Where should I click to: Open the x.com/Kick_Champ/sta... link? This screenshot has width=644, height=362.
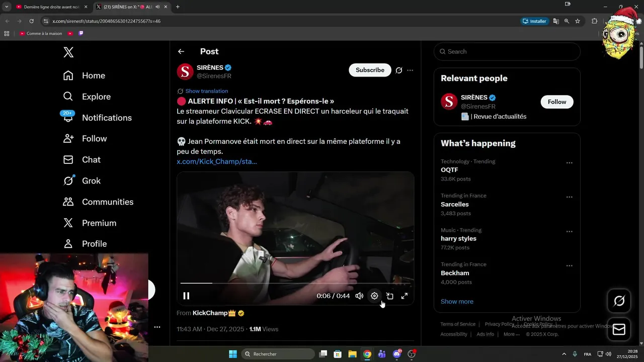tap(217, 161)
